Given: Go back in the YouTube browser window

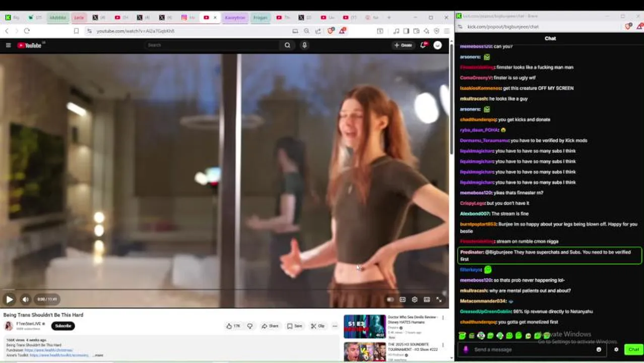Looking at the screenshot, I should coord(7,31).
